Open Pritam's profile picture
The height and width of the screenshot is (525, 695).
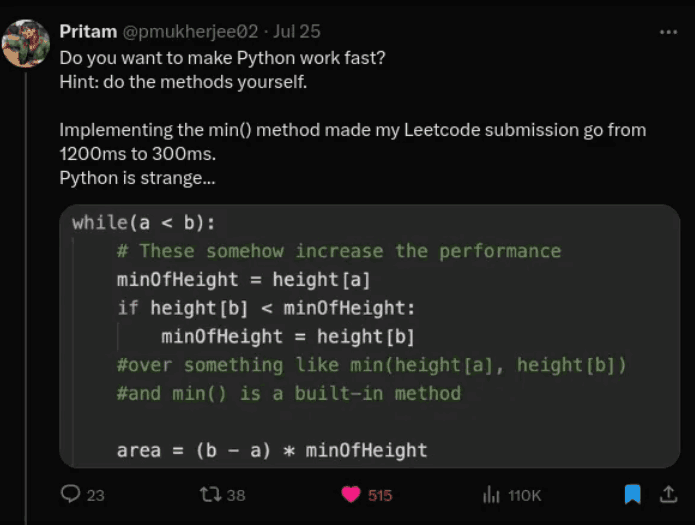25,45
